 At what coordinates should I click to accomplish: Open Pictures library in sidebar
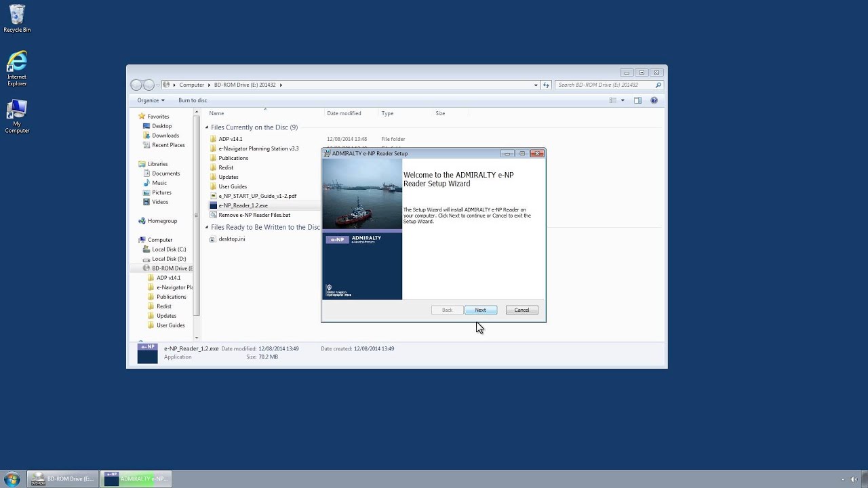click(x=161, y=192)
